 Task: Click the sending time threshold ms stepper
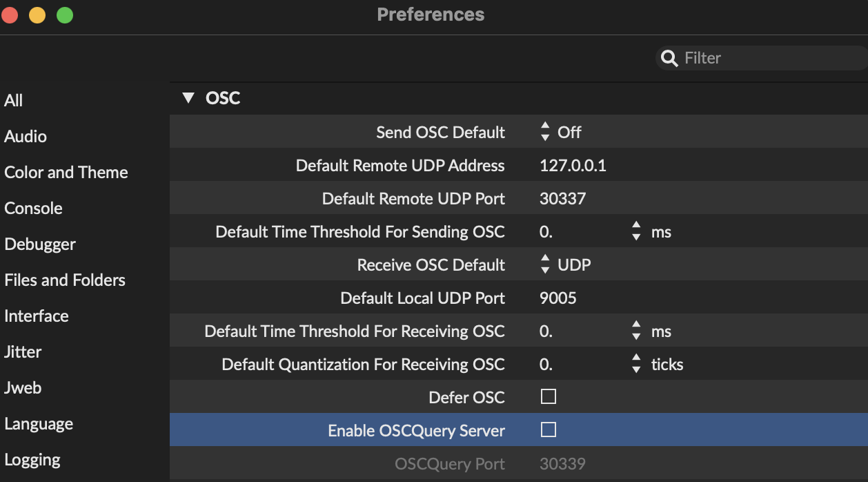(x=636, y=231)
